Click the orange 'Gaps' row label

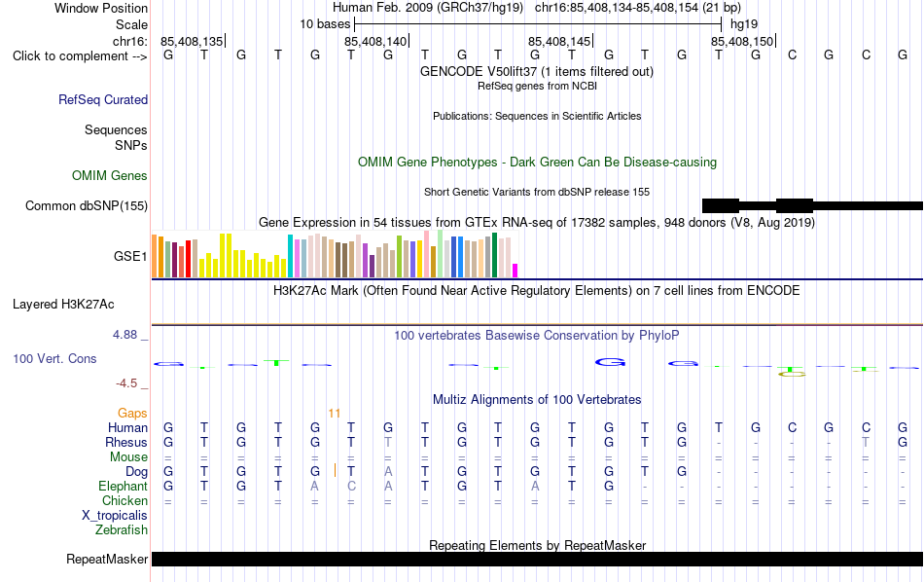(x=132, y=414)
